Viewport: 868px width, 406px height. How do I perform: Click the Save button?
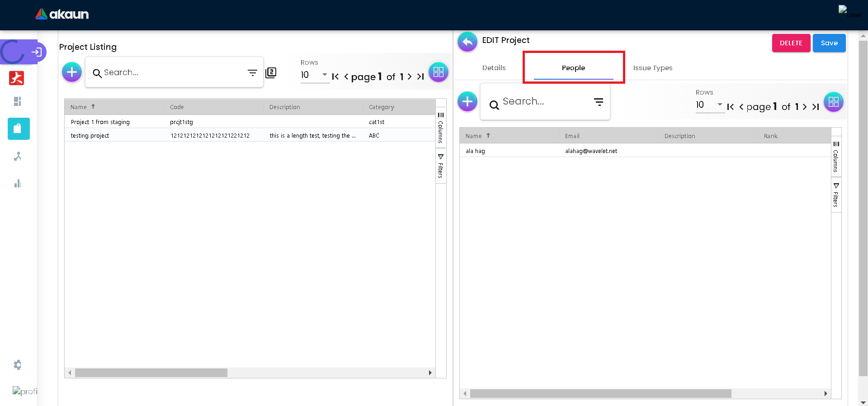[x=829, y=43]
